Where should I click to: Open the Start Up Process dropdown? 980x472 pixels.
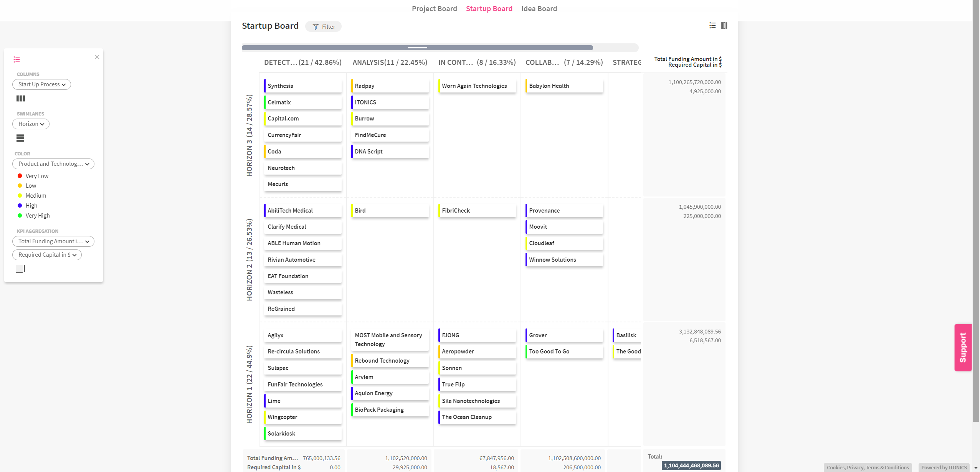42,84
